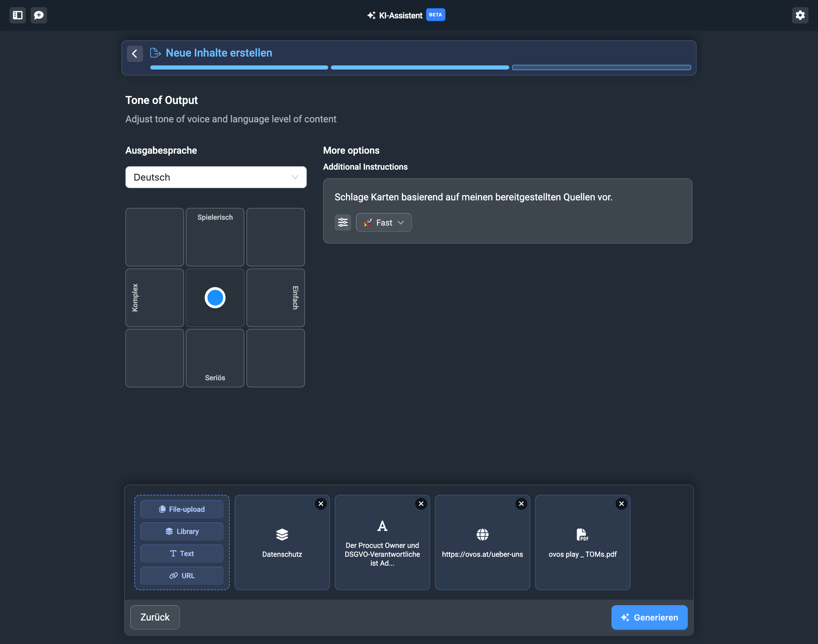Open the Deutsch output language dropdown
The height and width of the screenshot is (644, 818).
point(216,177)
